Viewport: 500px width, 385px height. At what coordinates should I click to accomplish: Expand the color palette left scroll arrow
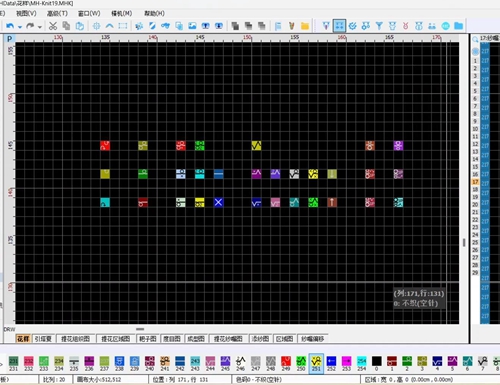click(x=1, y=364)
